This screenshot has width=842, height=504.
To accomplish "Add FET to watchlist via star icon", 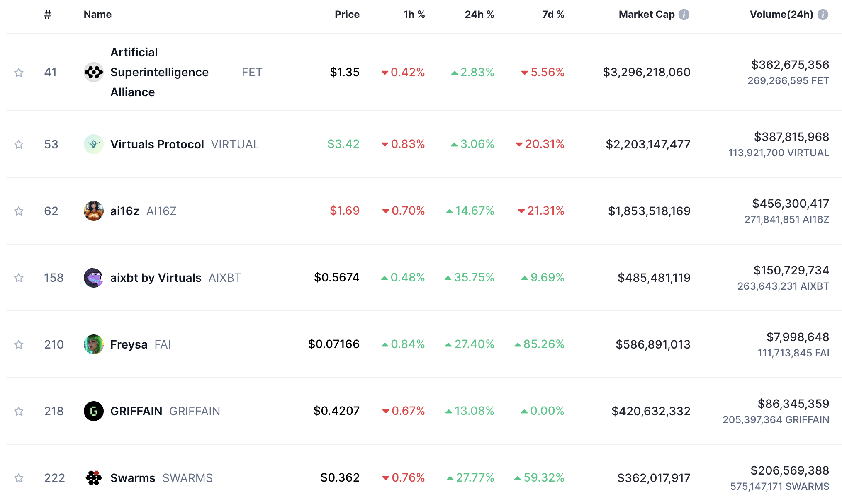I will pyautogui.click(x=19, y=72).
